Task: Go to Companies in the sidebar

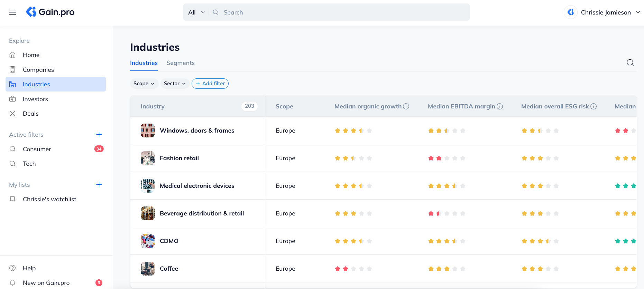Action: pos(38,70)
